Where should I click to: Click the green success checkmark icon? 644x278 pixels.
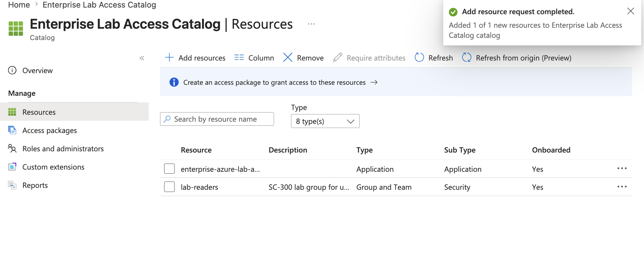pos(453,12)
